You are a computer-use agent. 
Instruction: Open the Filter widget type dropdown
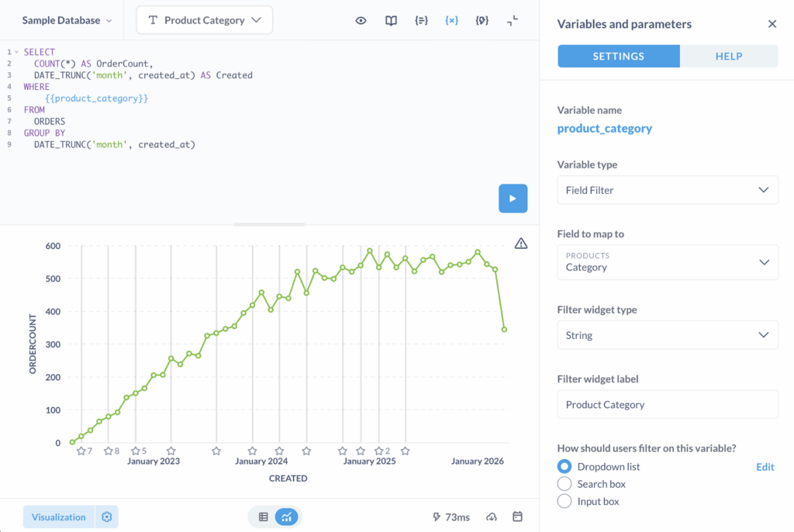(668, 334)
